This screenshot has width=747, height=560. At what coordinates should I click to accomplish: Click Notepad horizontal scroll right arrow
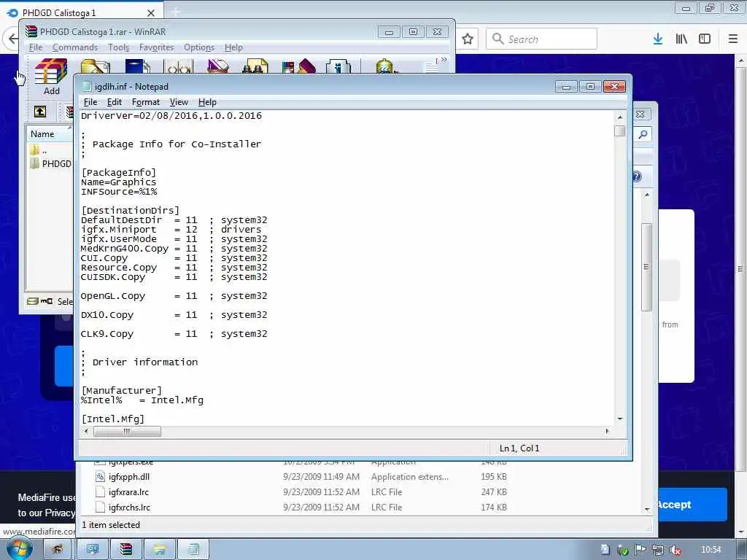pos(607,432)
